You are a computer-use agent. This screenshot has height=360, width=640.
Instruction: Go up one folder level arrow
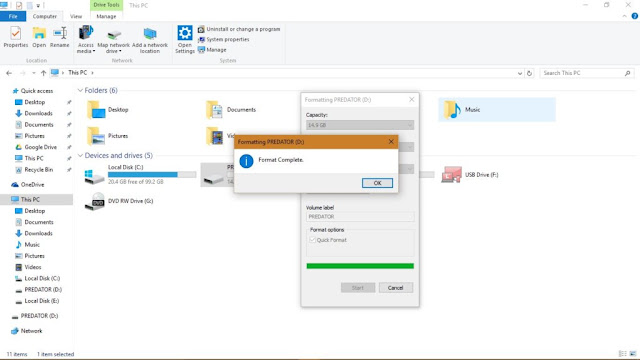click(43, 73)
